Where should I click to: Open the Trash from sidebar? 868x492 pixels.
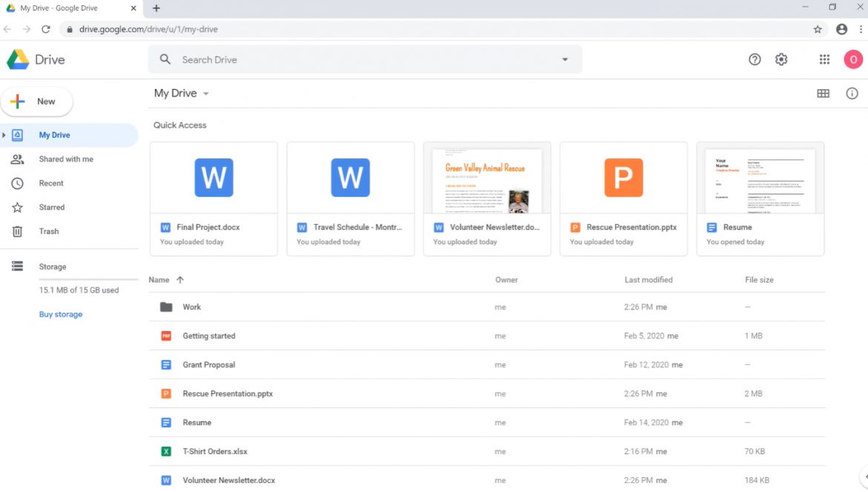point(16,231)
